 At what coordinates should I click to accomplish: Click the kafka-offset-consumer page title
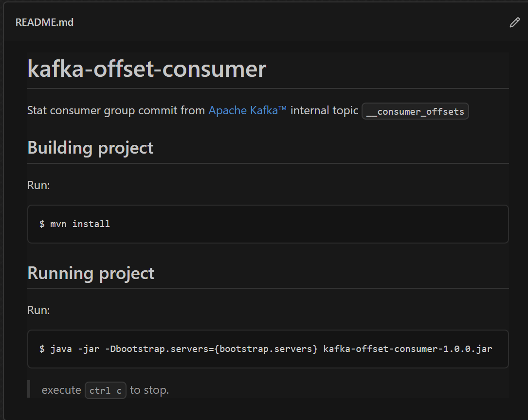coord(146,69)
